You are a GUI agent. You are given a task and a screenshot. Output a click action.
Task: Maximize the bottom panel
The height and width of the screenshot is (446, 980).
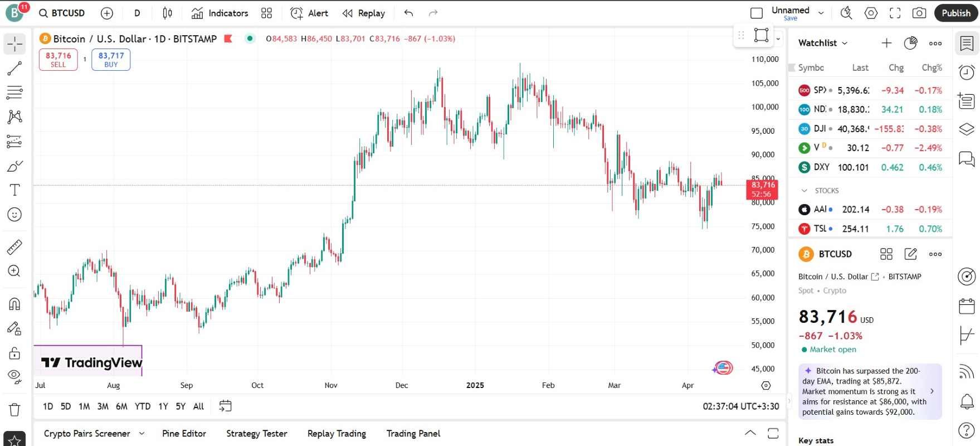coord(773,434)
